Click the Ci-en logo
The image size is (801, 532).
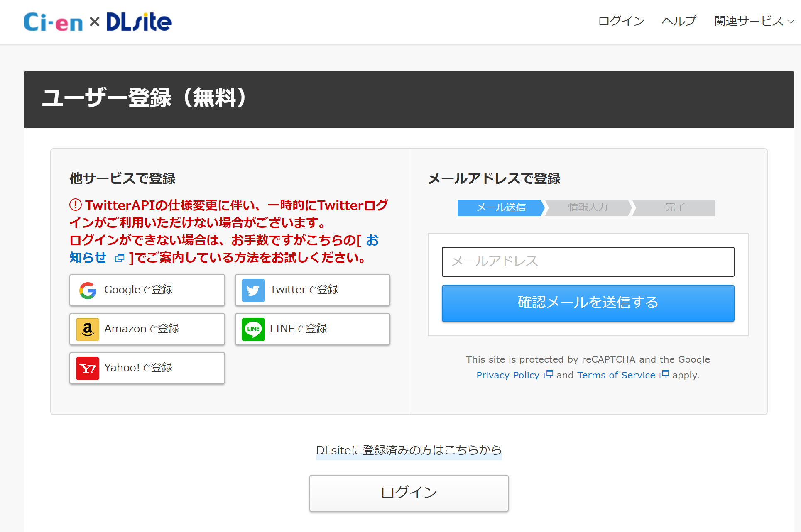pos(53,22)
